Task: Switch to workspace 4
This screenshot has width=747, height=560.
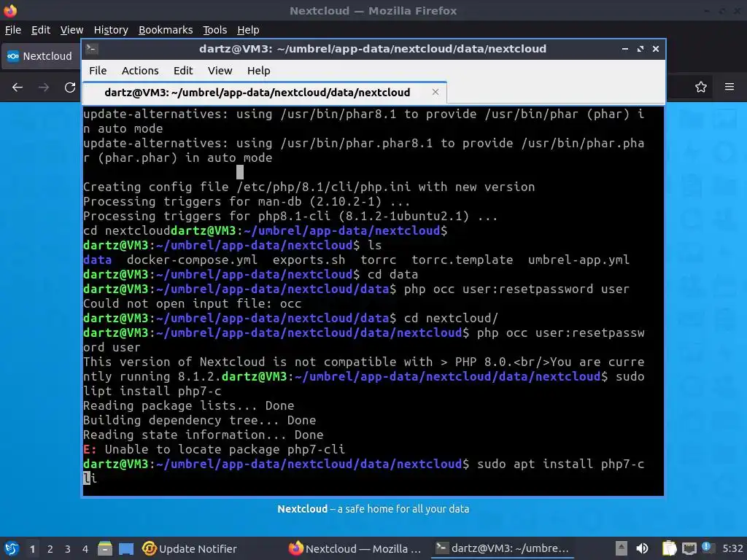Action: (x=85, y=549)
